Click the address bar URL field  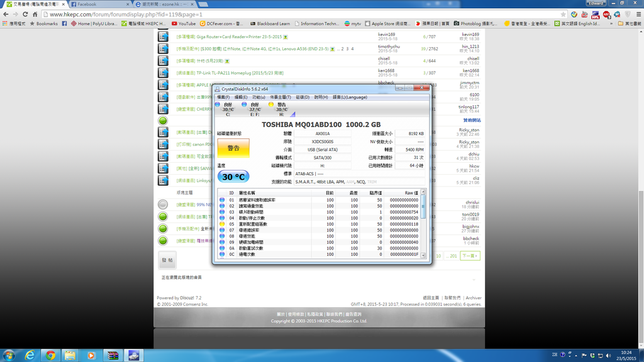(x=304, y=14)
